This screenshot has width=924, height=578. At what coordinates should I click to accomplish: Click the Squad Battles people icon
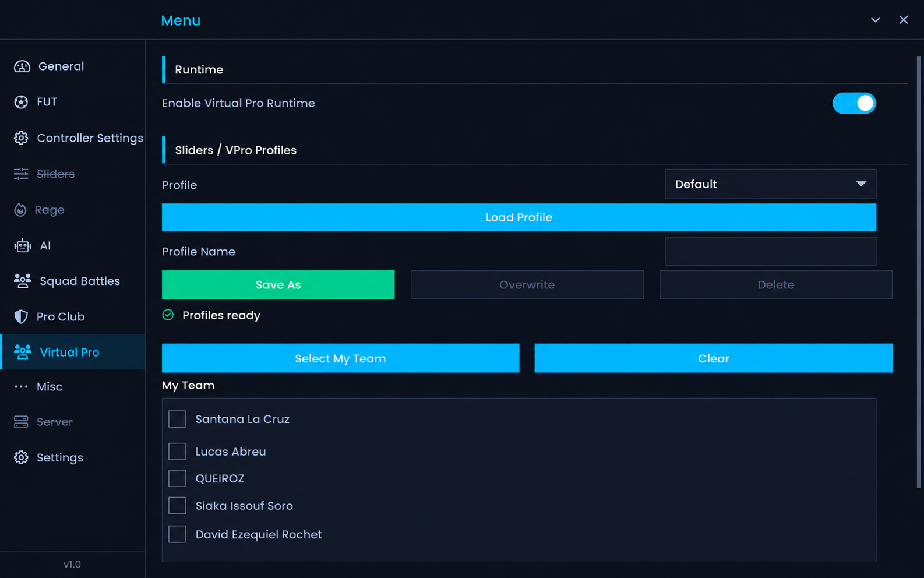point(23,281)
